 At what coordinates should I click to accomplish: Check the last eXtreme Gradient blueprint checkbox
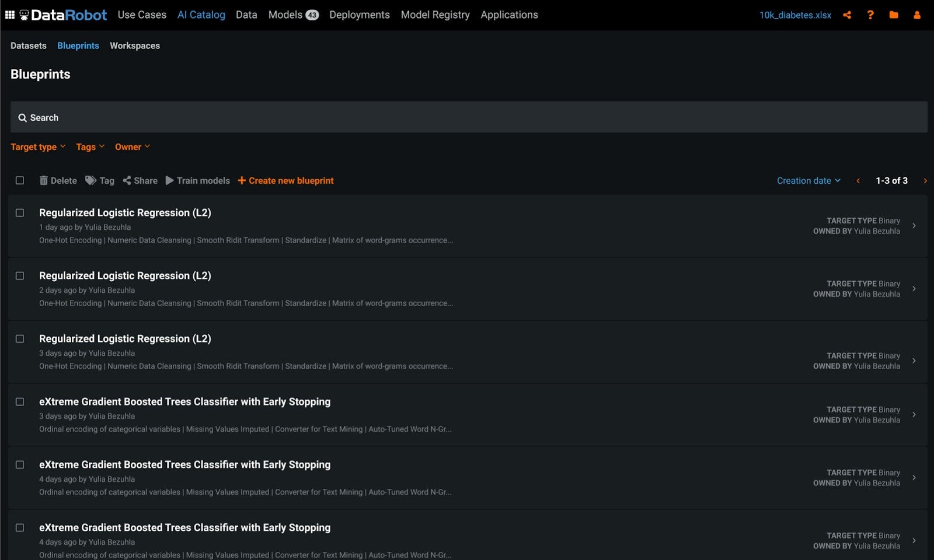[x=20, y=528]
